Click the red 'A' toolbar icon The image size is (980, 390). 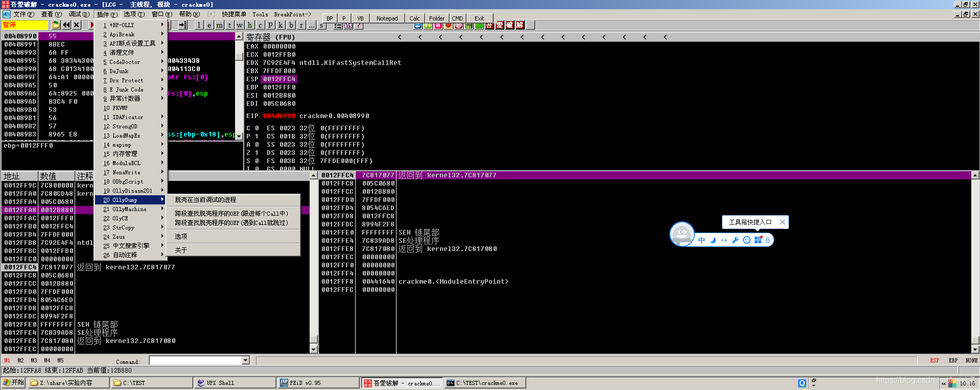coord(438,25)
